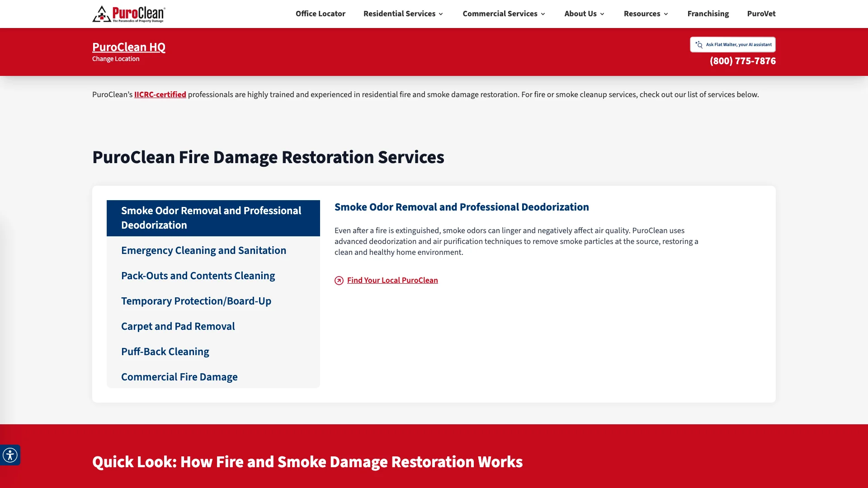Open the Office Locator menu item
The height and width of the screenshot is (488, 868).
coord(321,14)
